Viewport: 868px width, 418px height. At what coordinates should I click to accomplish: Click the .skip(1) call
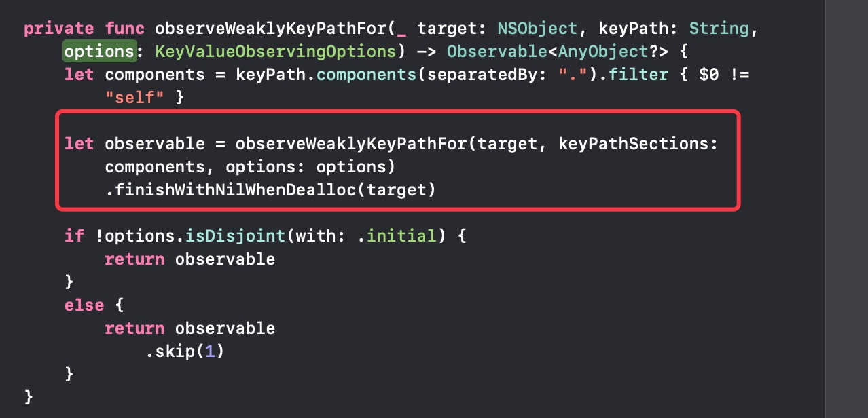click(x=185, y=351)
